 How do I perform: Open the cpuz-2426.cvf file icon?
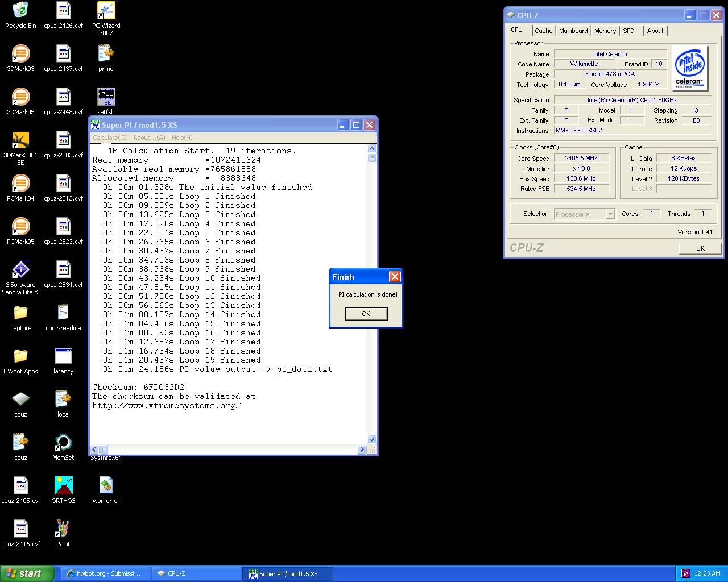63,15
